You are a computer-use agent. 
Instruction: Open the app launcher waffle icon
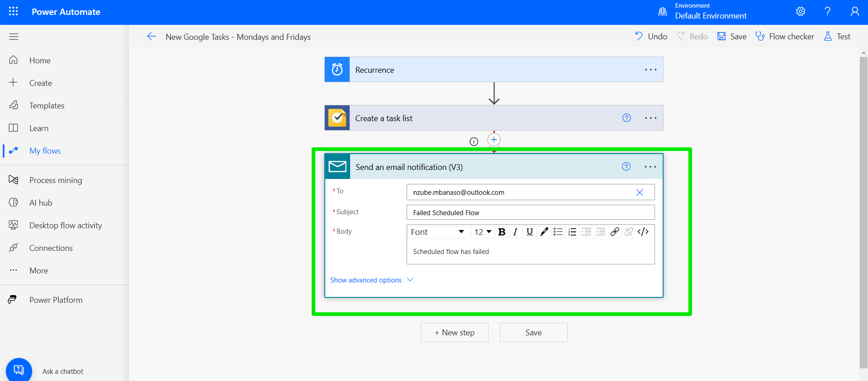click(13, 11)
